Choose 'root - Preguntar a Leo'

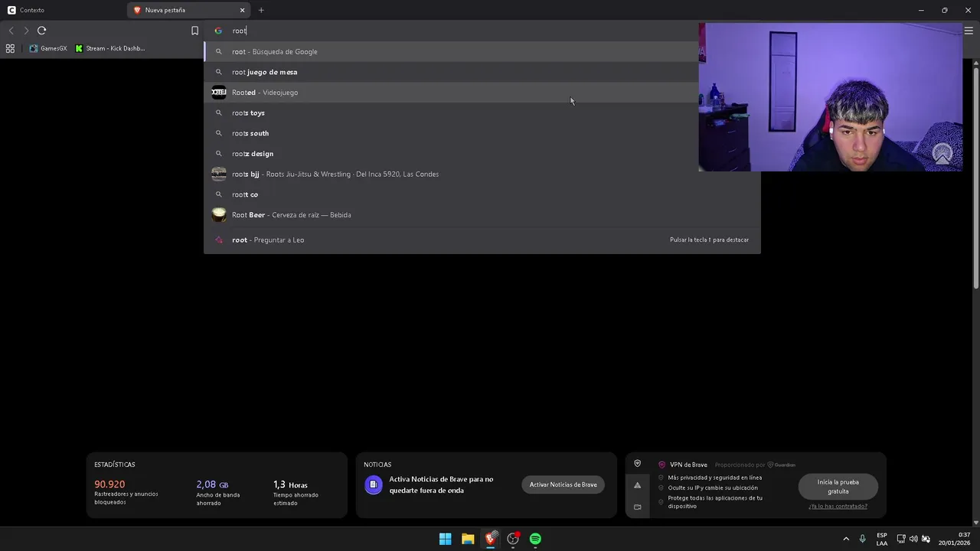(482, 240)
